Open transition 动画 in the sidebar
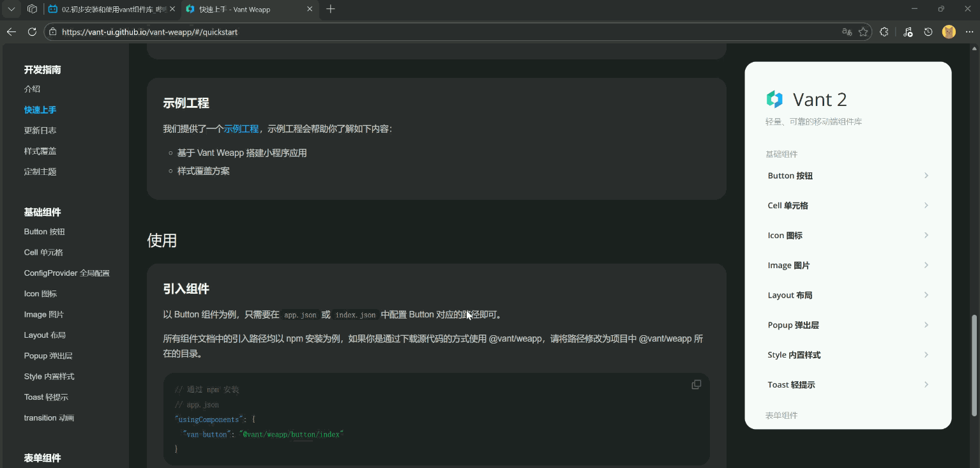Image resolution: width=980 pixels, height=468 pixels. click(49, 418)
